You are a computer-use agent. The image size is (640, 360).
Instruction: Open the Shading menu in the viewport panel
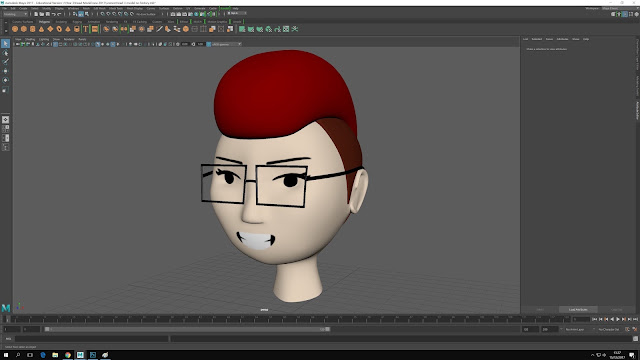point(30,39)
